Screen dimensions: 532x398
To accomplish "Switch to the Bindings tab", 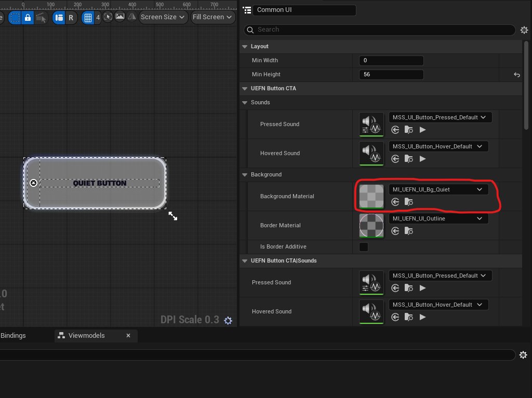I will click(14, 336).
